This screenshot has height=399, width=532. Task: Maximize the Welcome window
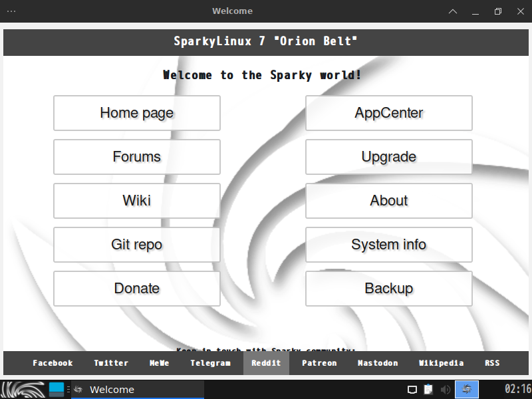(x=497, y=11)
